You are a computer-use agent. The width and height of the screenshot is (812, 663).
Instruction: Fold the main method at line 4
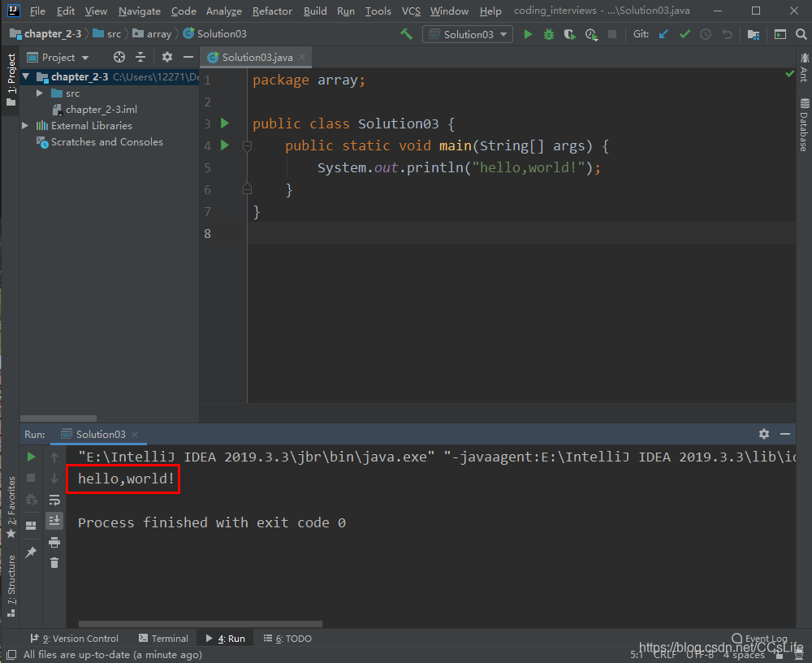[x=247, y=146]
